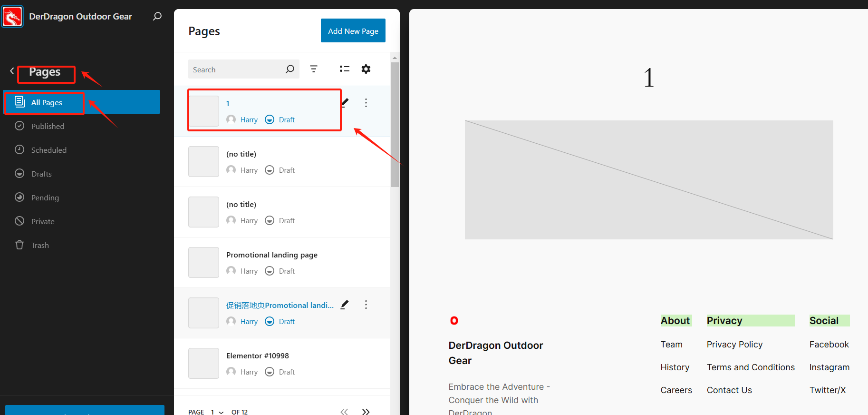Go back using Pages chevron arrow
Screen dimensions: 868x415
tap(12, 71)
